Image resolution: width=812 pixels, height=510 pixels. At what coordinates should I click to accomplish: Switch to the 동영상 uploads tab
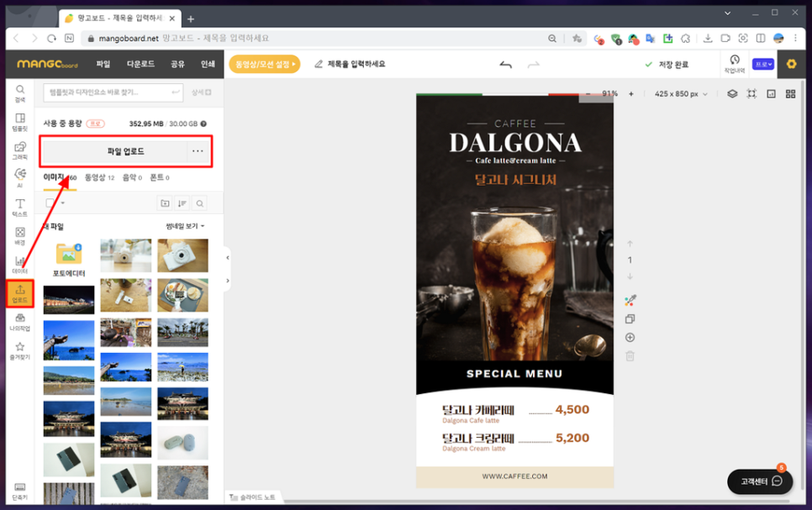pyautogui.click(x=99, y=177)
